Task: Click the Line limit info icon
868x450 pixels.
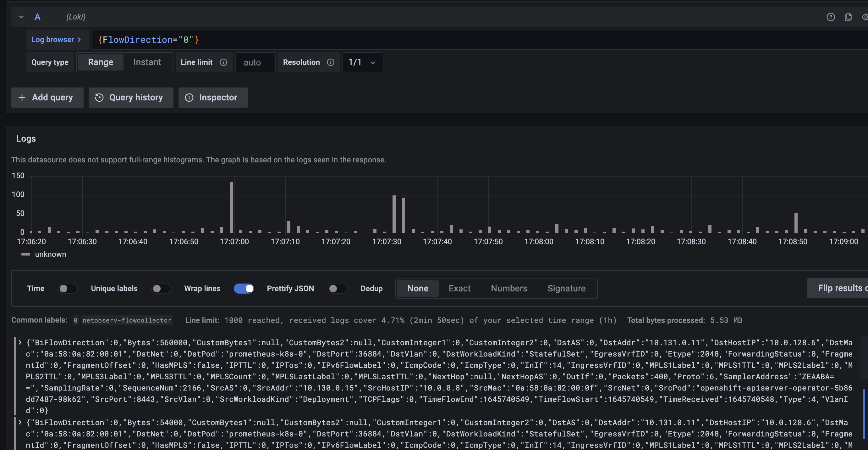Action: pyautogui.click(x=223, y=62)
